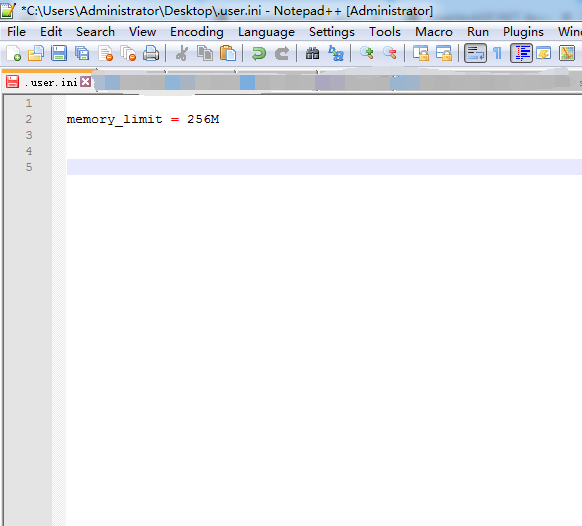Open the Encoding menu
This screenshot has width=582, height=526.
click(x=197, y=32)
